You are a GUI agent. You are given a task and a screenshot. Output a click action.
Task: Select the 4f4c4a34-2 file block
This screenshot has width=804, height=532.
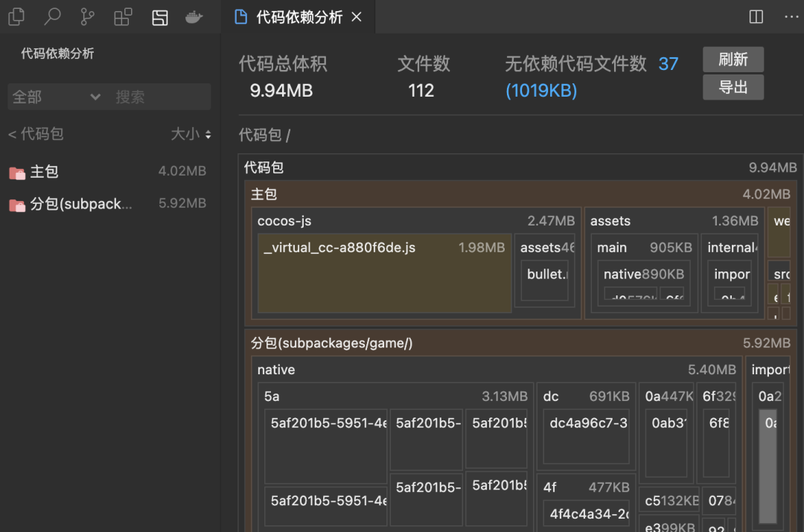[x=587, y=514]
